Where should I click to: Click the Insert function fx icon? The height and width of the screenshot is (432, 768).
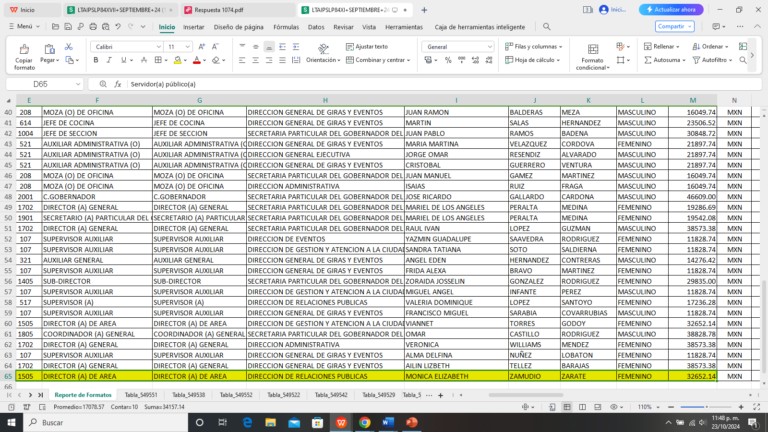point(118,84)
